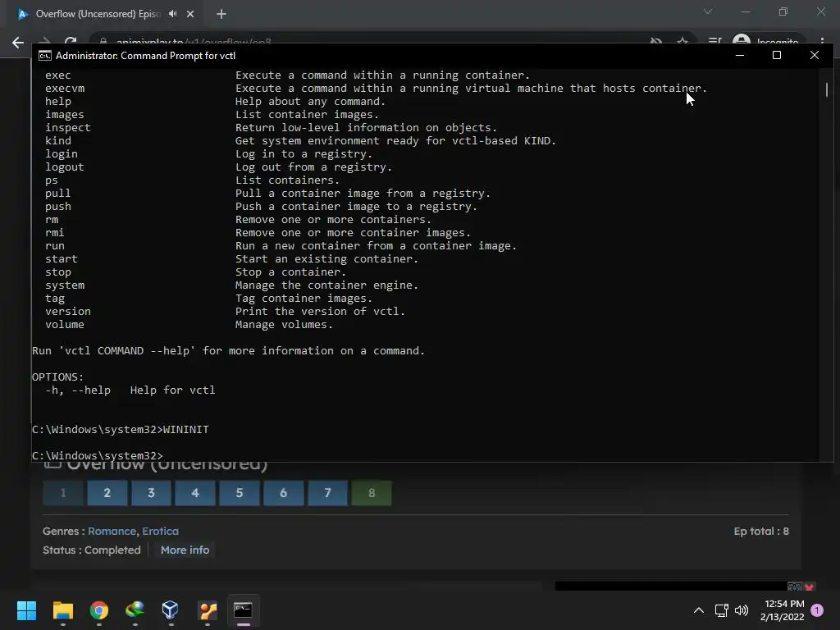The width and height of the screenshot is (840, 630).
Task: Click the globe download manager taskbar icon
Action: click(135, 610)
